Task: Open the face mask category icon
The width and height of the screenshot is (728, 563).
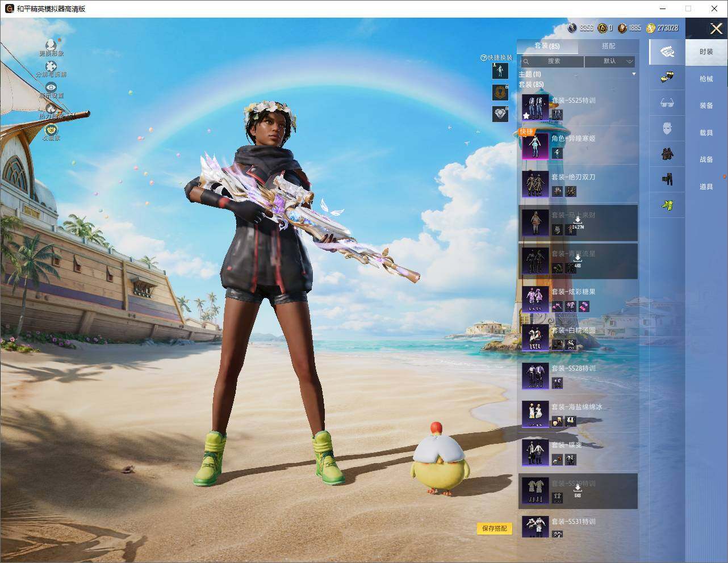Action: 667,129
